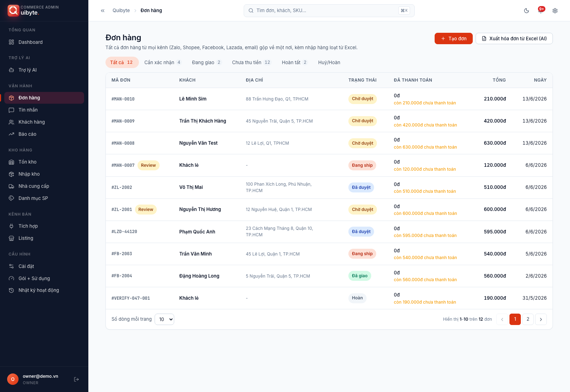Click order code #LZD-44120

point(124,232)
